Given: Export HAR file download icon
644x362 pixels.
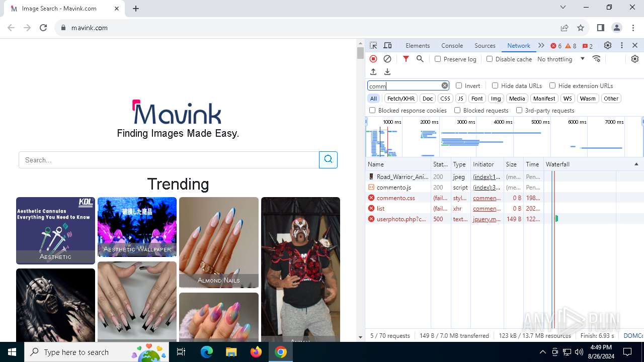Looking at the screenshot, I should (x=387, y=72).
